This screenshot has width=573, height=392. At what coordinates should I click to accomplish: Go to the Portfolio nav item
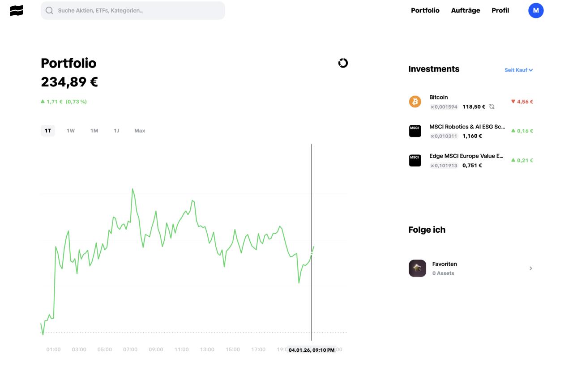click(425, 10)
